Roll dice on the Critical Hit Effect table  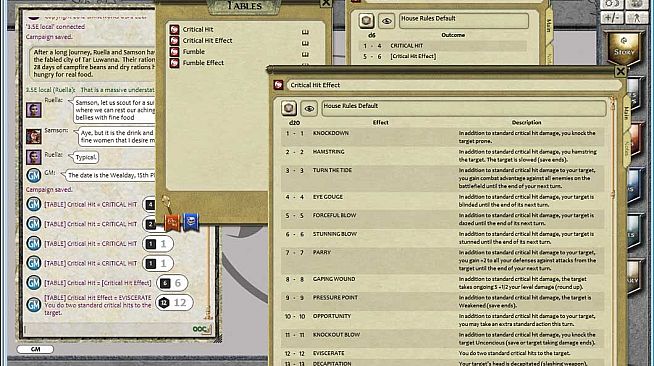[x=289, y=108]
